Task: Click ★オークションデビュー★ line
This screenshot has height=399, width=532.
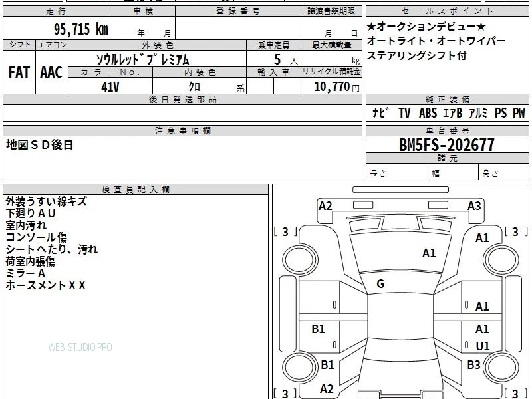Action: [426, 27]
